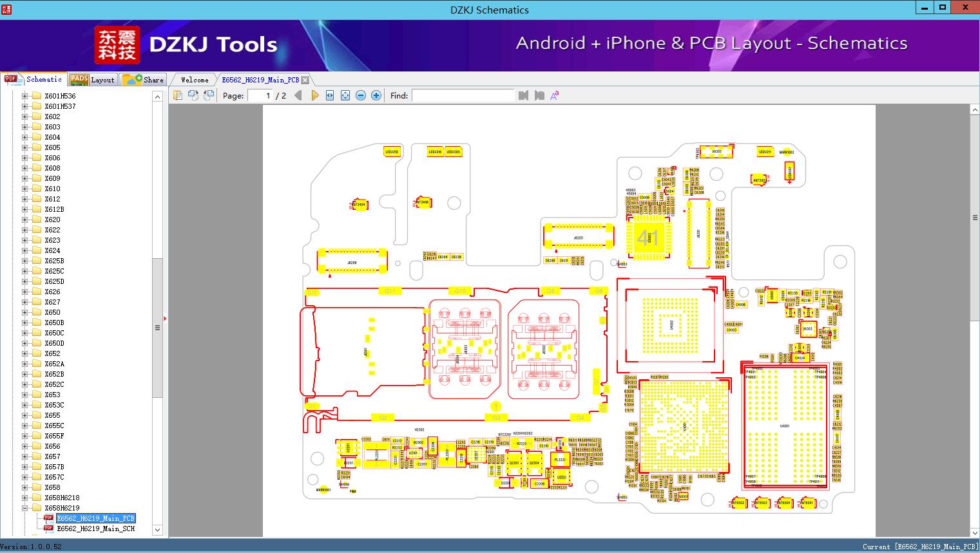Click the match case search icon
The height and width of the screenshot is (553, 980).
click(x=554, y=95)
